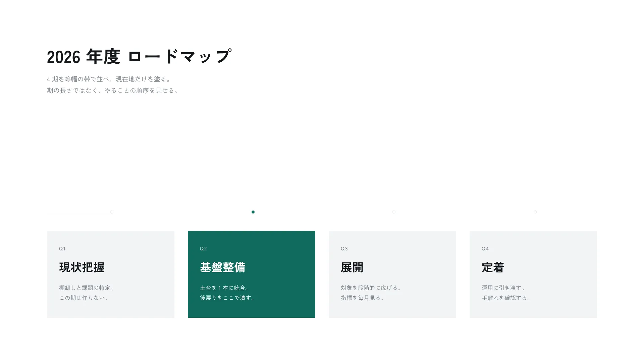
Task: Click the Q4 label
Action: pos(485,249)
